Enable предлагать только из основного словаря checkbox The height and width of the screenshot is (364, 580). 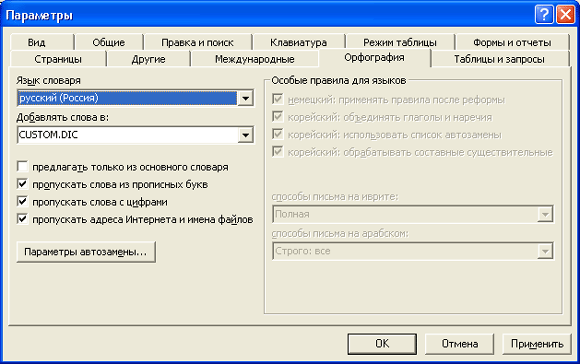[x=23, y=166]
